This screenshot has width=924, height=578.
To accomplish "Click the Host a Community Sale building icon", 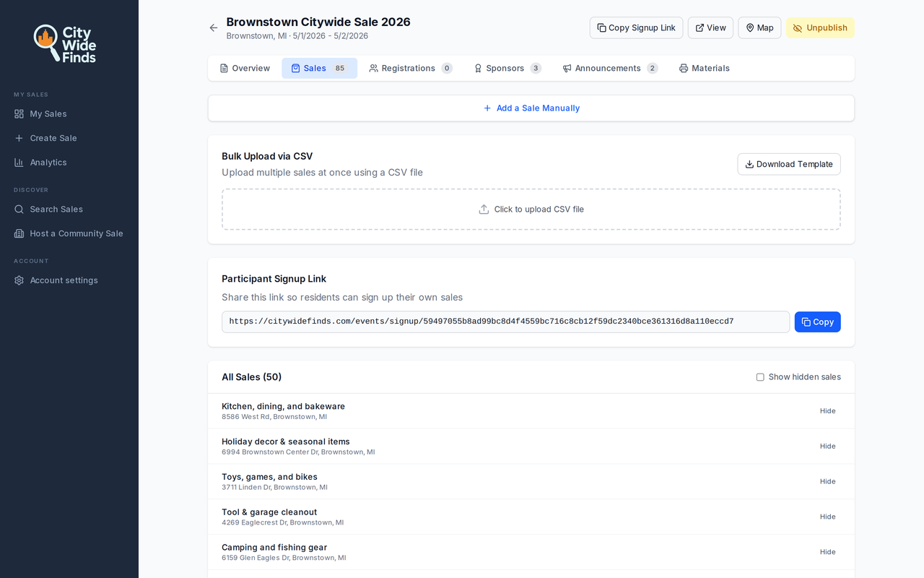I will tap(19, 233).
